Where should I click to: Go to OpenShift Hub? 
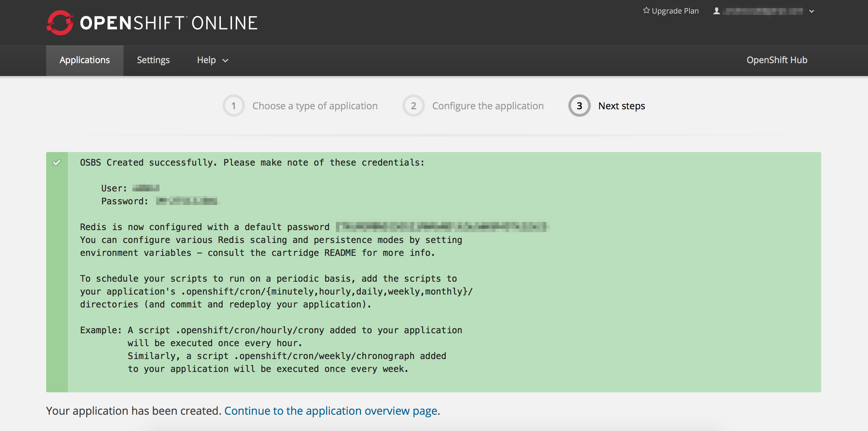(777, 60)
